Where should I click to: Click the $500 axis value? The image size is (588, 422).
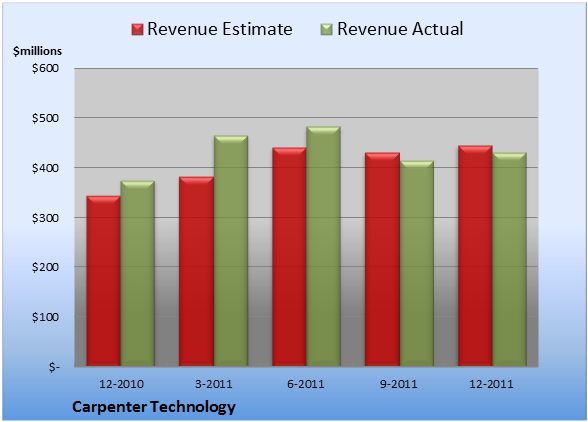coord(45,118)
